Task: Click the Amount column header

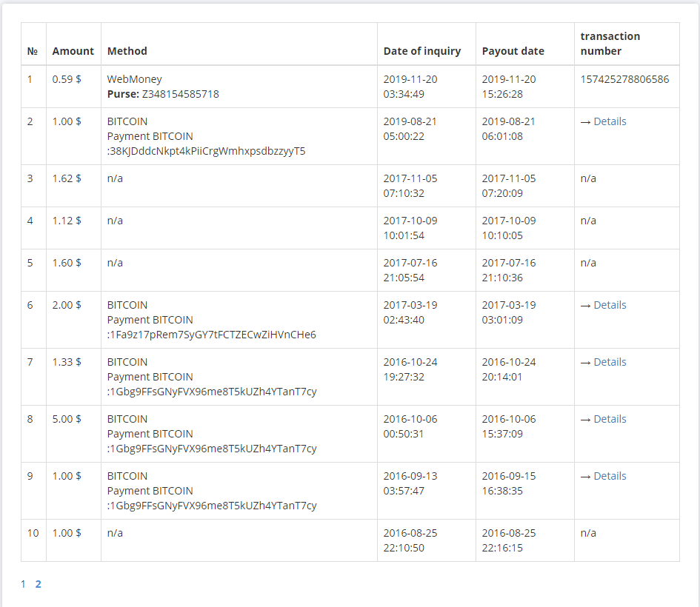Action: 73,51
